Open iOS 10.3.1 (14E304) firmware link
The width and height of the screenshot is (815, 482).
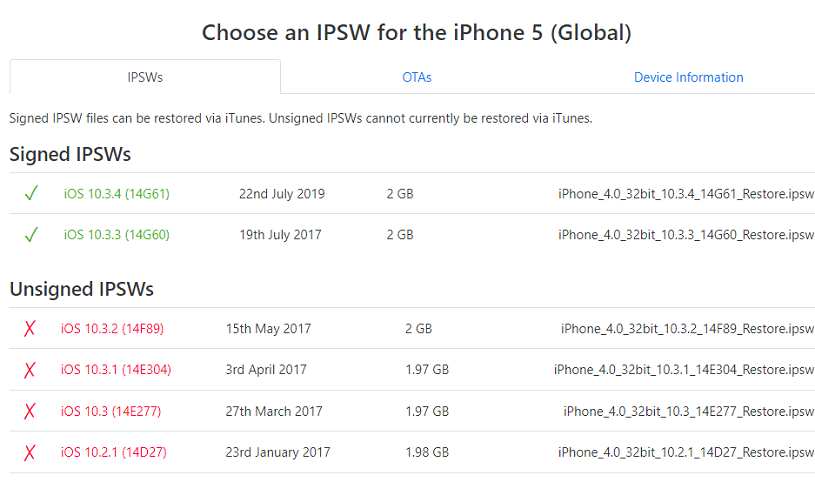click(116, 370)
